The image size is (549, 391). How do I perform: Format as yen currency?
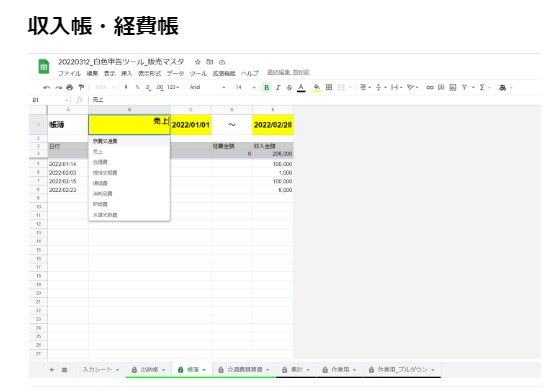pos(125,87)
